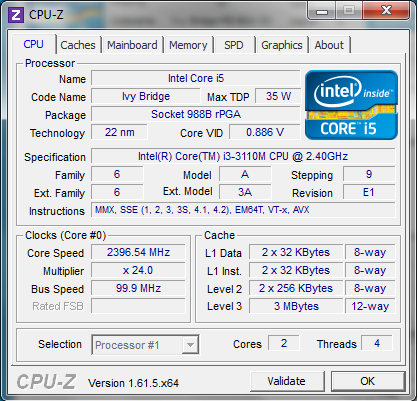Open the Processor #1 selection dropdown
Screen dimensions: 418x401
(145, 345)
